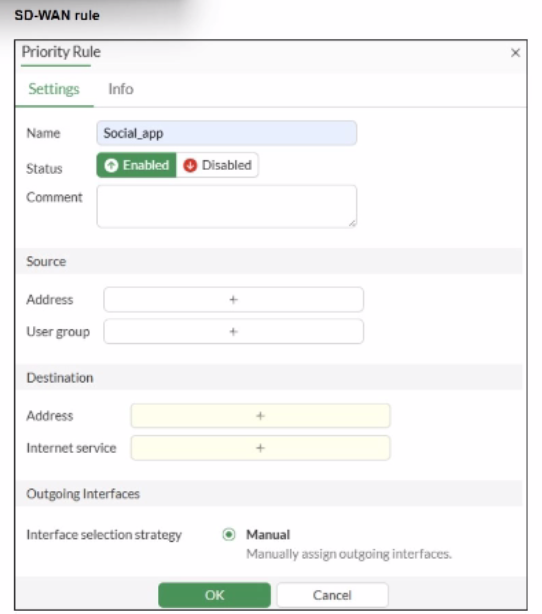Click the plus icon in Destination Address
The height and width of the screenshot is (614, 542).
tap(260, 416)
